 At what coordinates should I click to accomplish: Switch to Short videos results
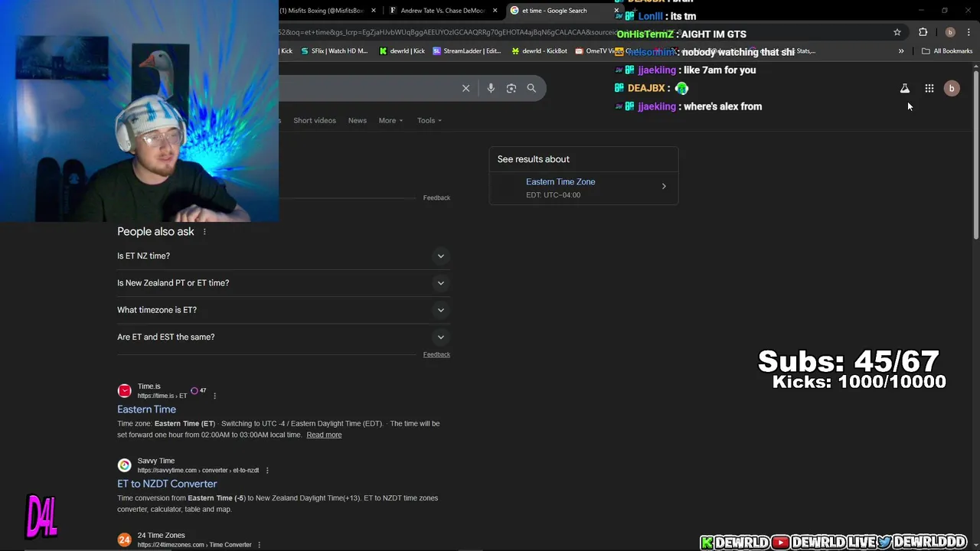[315, 120]
